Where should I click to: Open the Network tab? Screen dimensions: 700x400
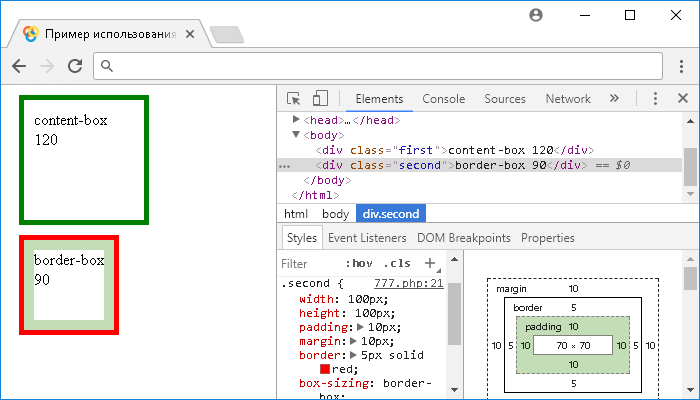coord(568,99)
